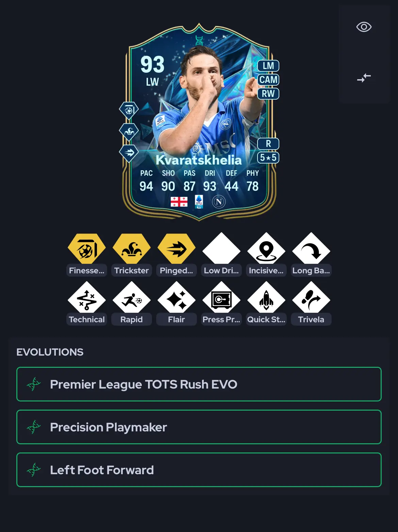
Task: Select the Finesse Shot playstyle icon
Action: coord(87,250)
